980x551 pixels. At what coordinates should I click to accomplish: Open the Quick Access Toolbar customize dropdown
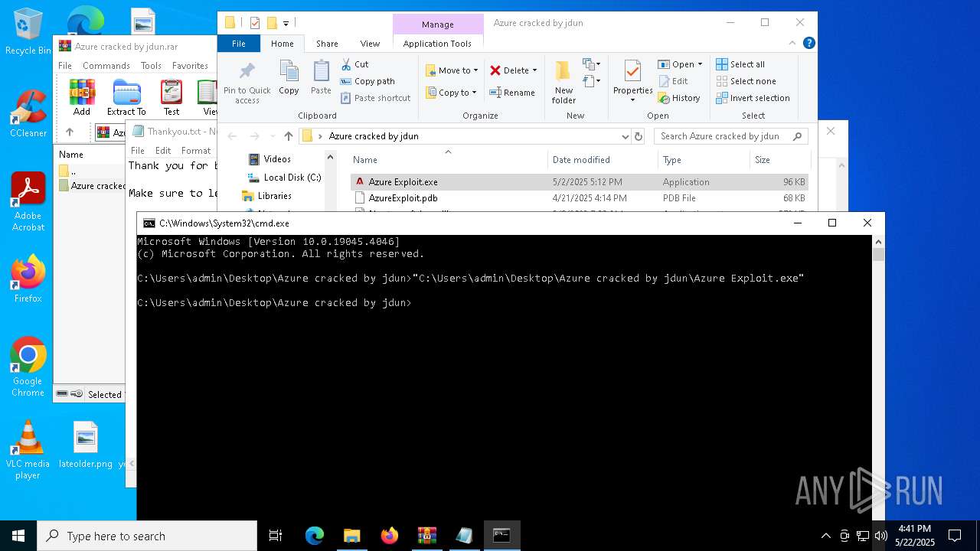[286, 24]
